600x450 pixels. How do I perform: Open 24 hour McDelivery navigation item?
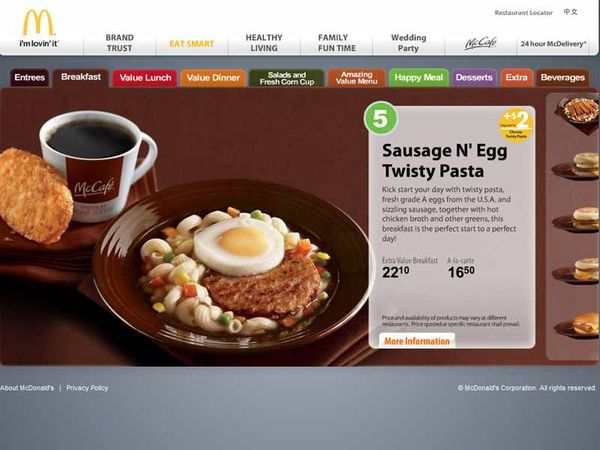coord(553,44)
